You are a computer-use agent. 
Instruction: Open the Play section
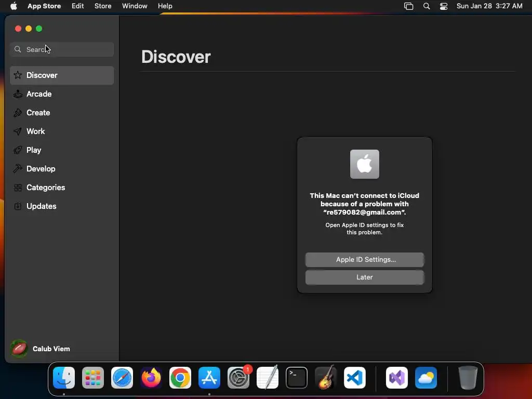(62, 150)
